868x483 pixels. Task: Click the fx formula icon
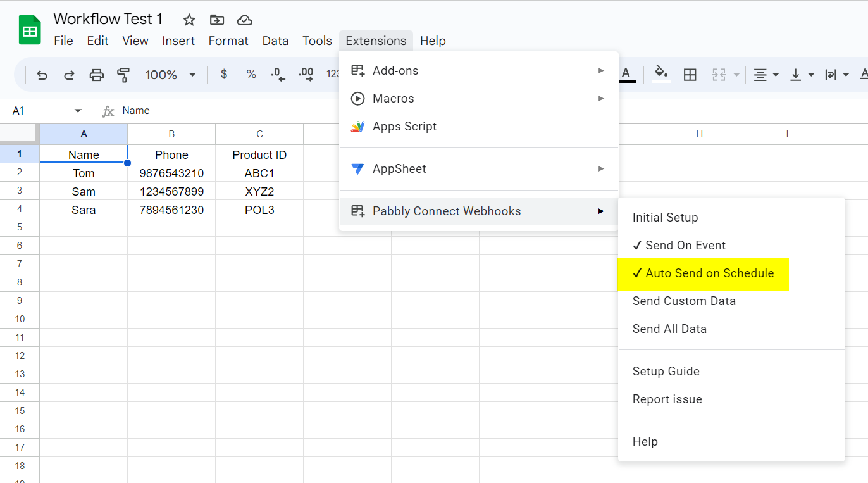[108, 111]
